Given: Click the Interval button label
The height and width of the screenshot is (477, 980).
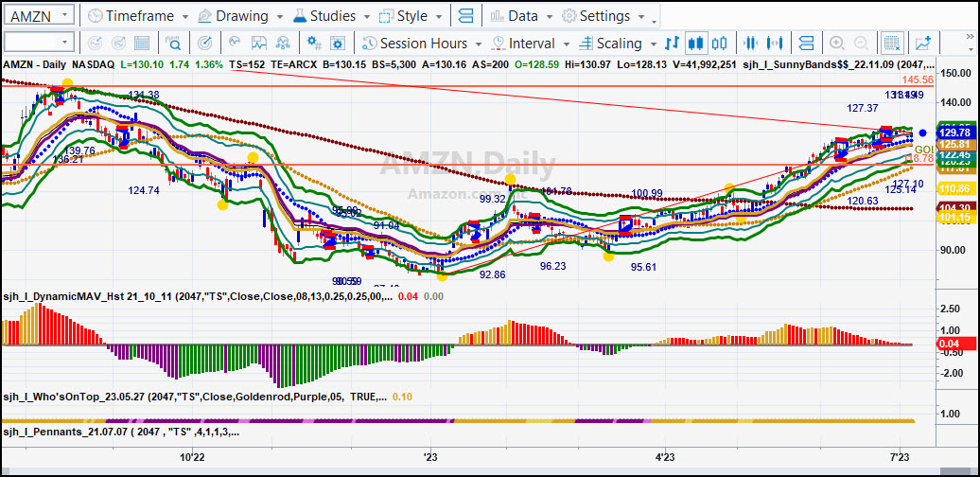Looking at the screenshot, I should [532, 44].
